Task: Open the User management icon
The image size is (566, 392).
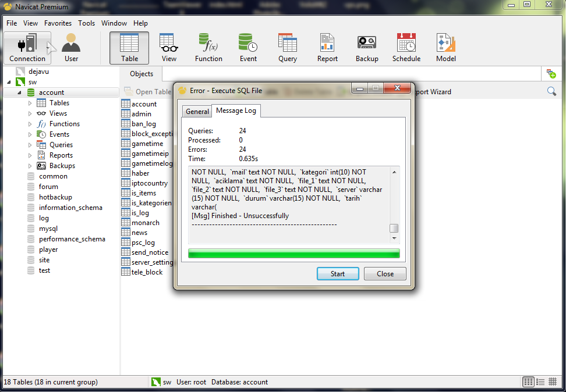Action: coord(71,48)
